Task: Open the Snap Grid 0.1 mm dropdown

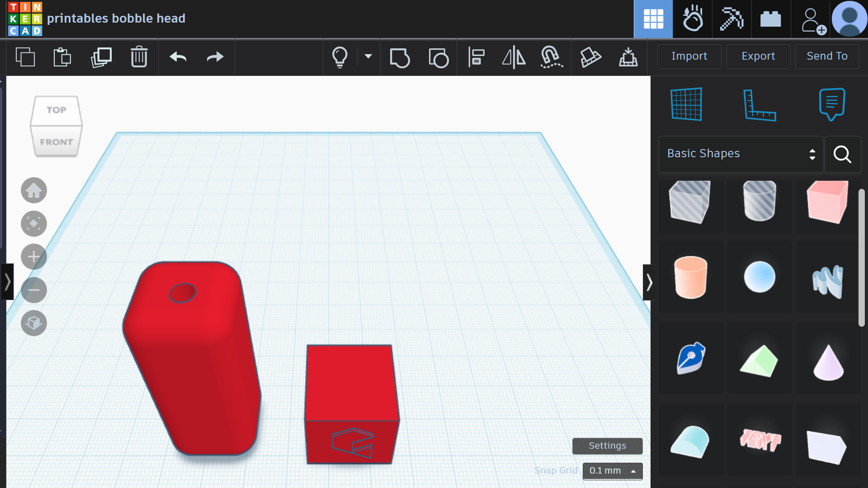Action: 613,471
